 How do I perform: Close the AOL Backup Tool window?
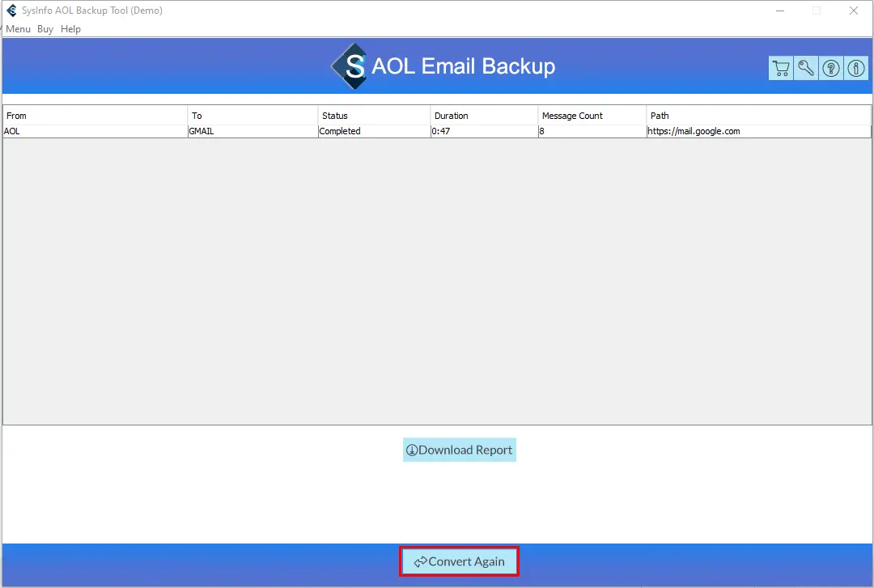tap(854, 11)
